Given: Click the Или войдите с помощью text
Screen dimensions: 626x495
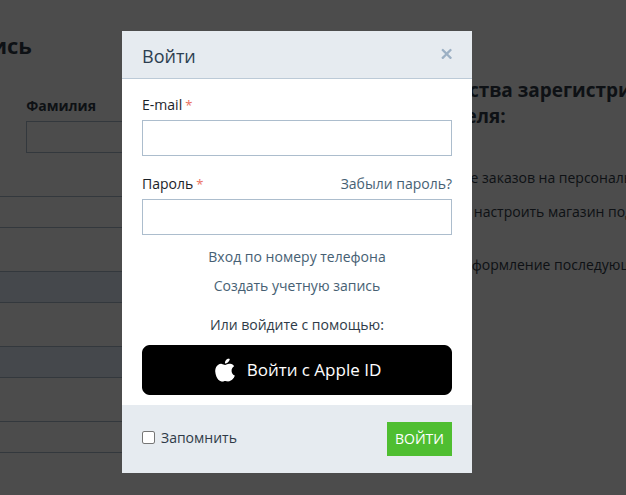Looking at the screenshot, I should 297,325.
